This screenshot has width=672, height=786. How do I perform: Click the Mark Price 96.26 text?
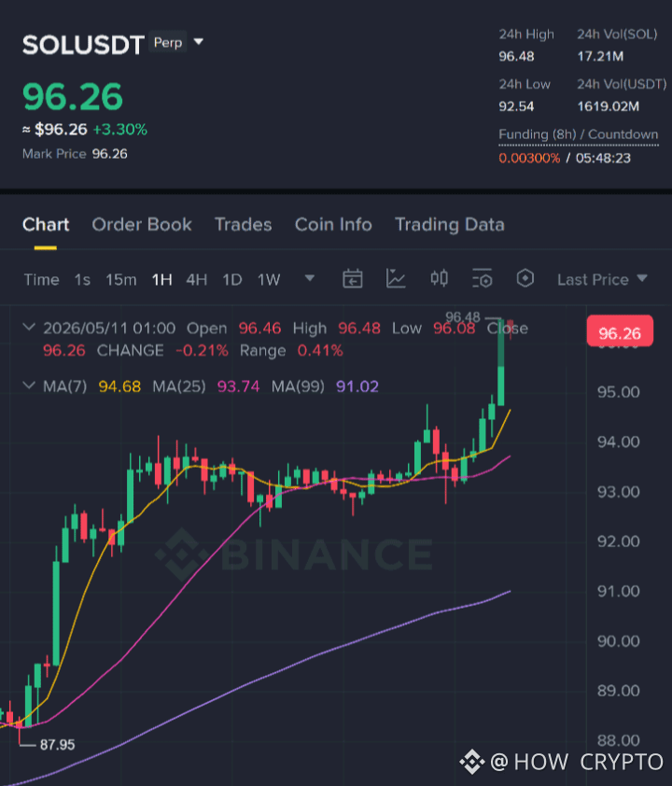pos(75,153)
